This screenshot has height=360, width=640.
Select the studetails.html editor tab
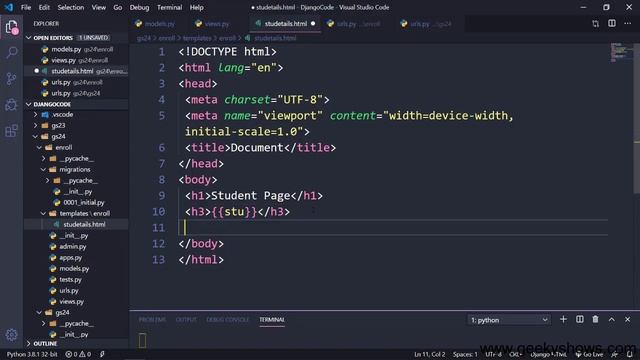coord(285,24)
